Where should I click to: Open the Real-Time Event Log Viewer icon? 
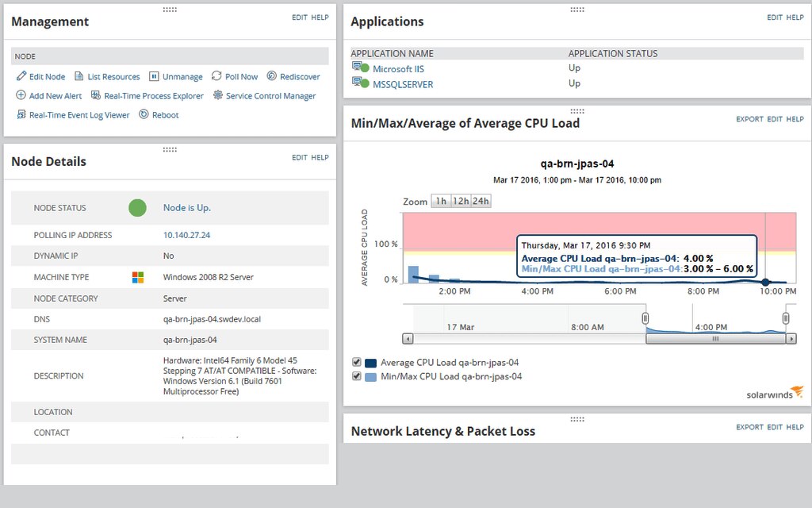21,115
